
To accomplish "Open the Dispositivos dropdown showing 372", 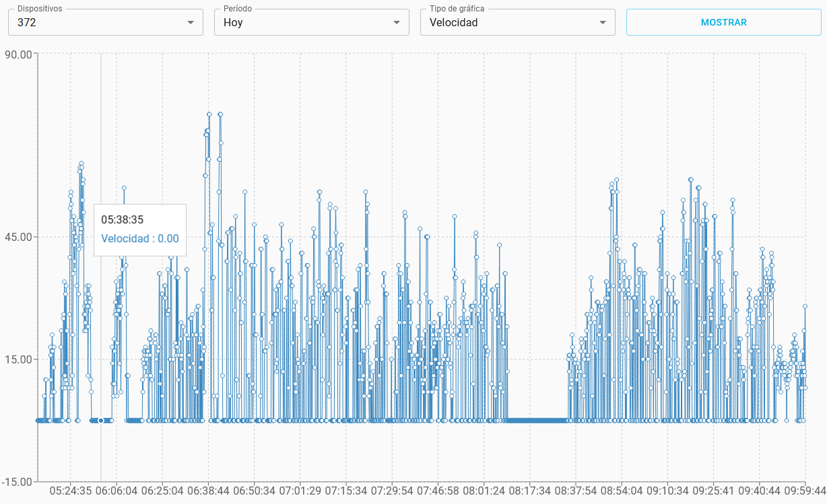I will tap(106, 22).
